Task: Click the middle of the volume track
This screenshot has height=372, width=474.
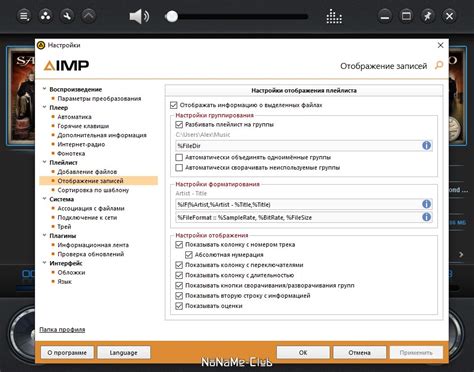Action: (x=236, y=16)
